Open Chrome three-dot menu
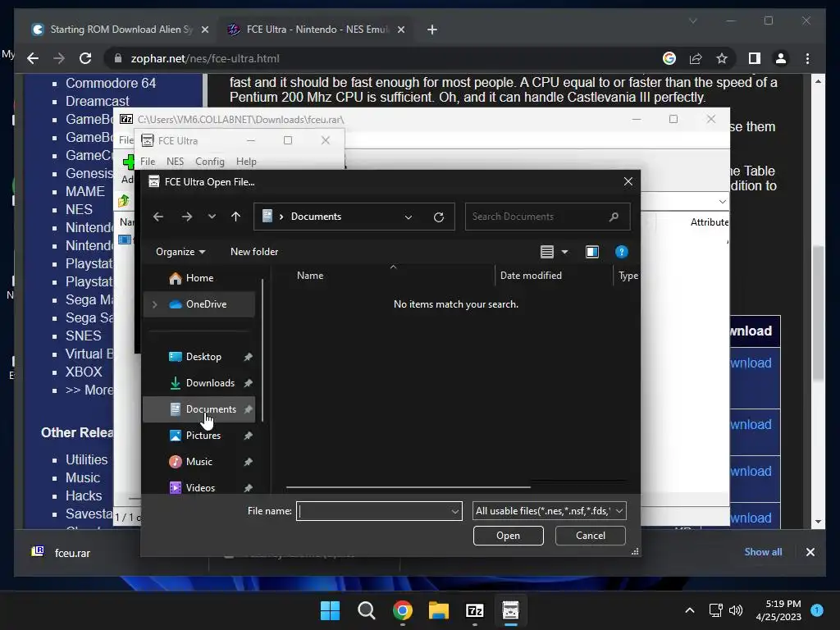Image resolution: width=840 pixels, height=630 pixels. coord(808,58)
